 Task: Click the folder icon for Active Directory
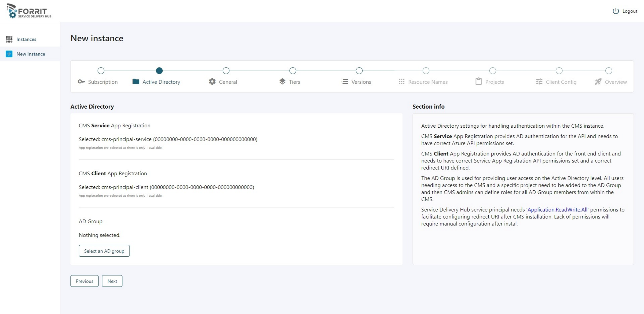coord(136,82)
